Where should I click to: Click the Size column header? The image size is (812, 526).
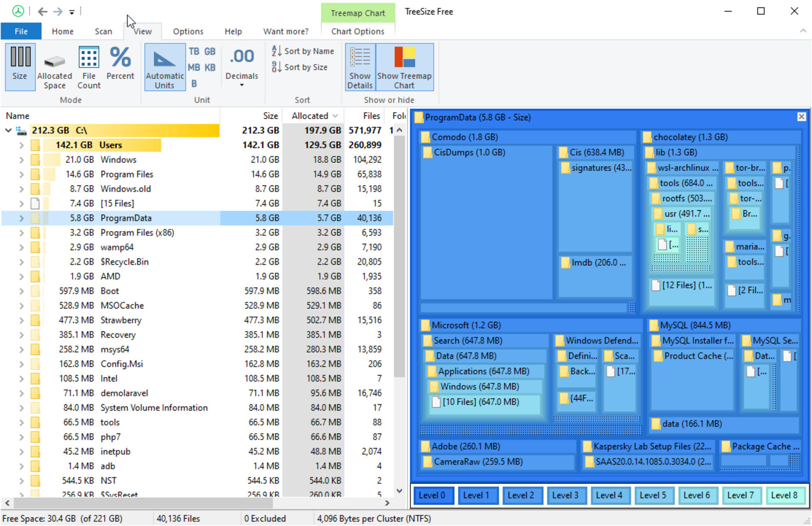coord(251,116)
